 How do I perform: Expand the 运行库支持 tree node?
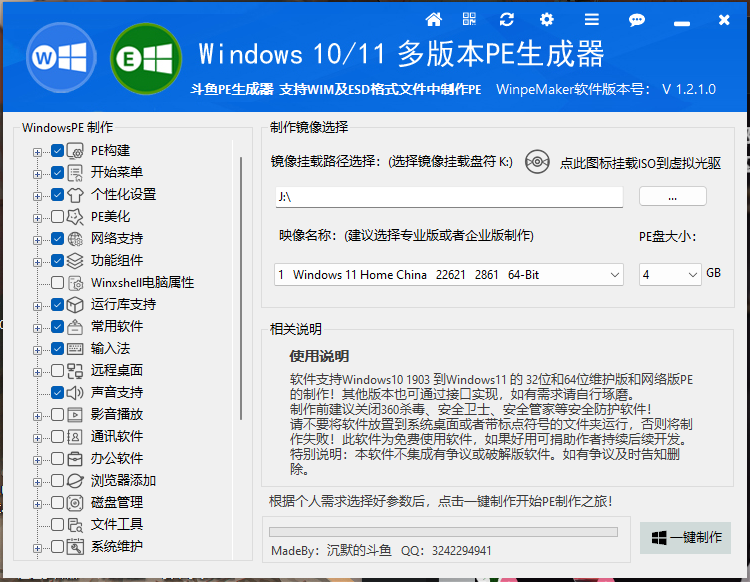coord(37,306)
